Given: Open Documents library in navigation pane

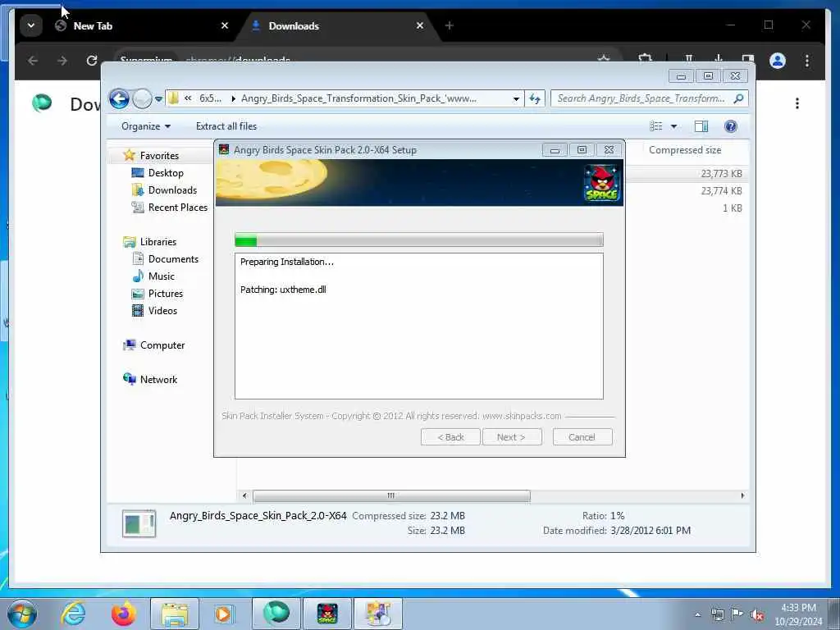Looking at the screenshot, I should [x=173, y=258].
